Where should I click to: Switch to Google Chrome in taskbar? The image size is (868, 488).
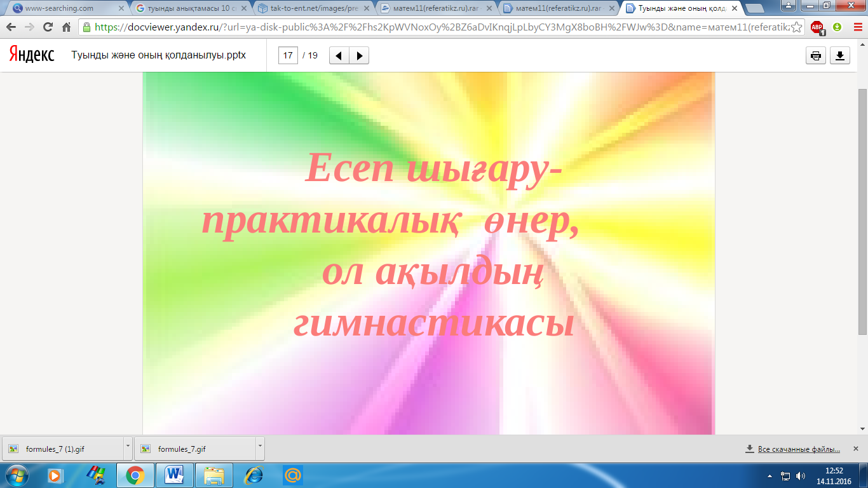point(135,475)
